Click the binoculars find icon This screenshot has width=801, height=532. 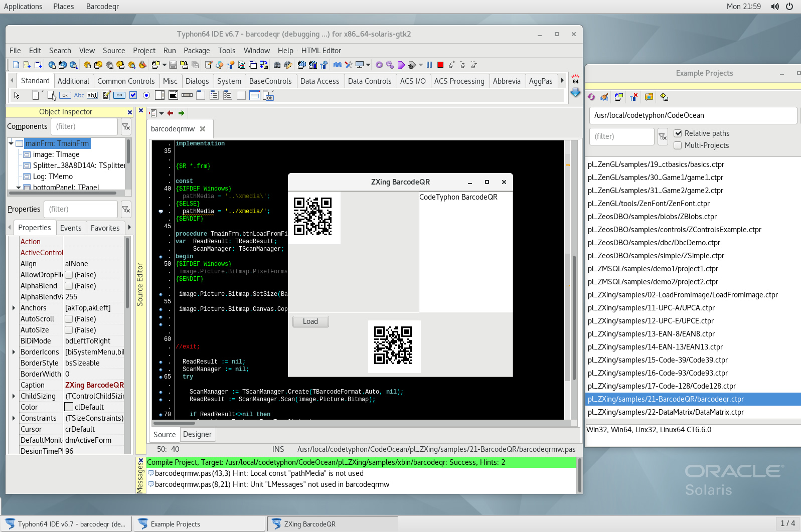tap(277, 65)
